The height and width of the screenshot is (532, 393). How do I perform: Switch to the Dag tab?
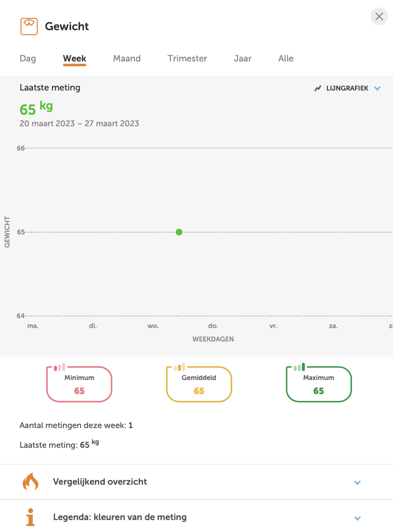coord(28,58)
